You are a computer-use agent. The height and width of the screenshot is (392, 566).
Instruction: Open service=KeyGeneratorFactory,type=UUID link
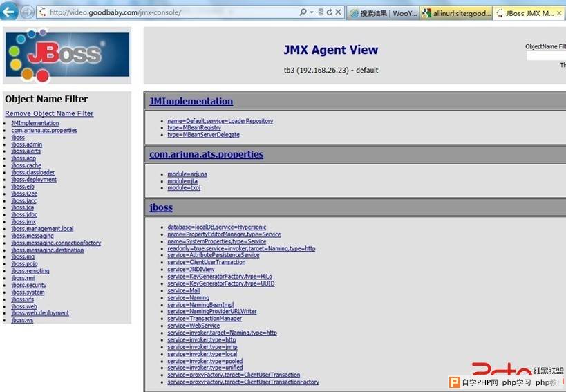pyautogui.click(x=221, y=283)
